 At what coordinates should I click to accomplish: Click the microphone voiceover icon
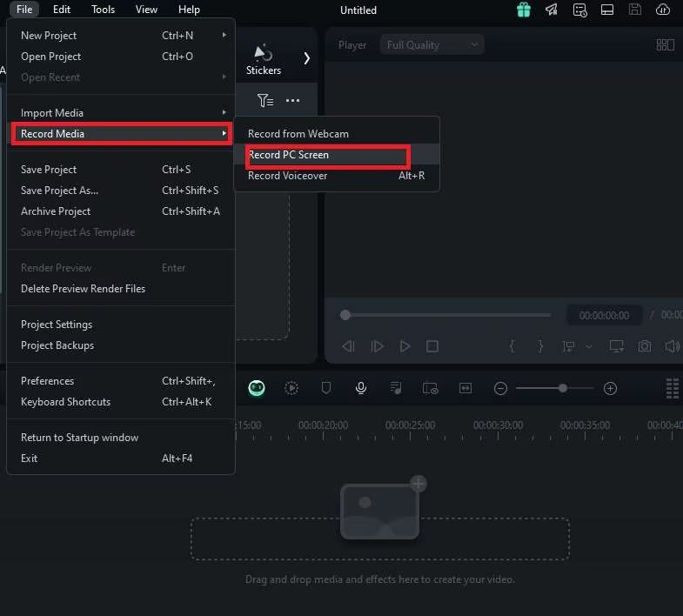(361, 388)
